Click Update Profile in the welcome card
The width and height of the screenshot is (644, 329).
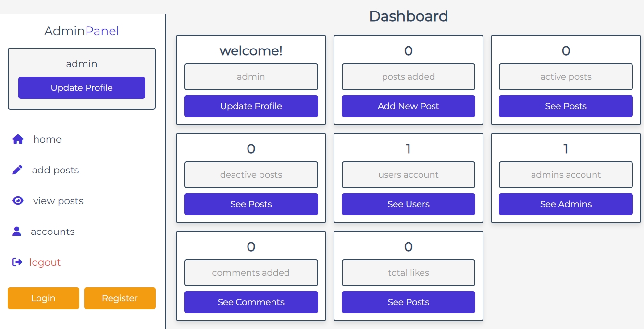pyautogui.click(x=251, y=106)
